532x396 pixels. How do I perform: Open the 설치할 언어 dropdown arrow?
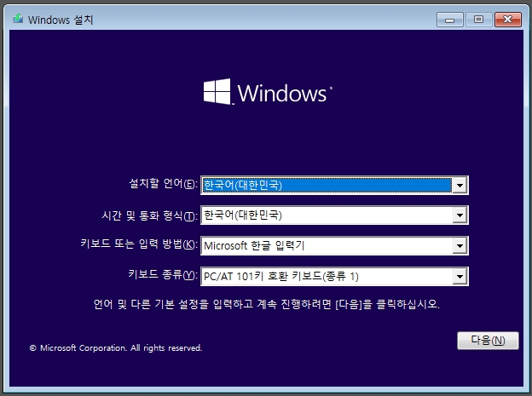(460, 185)
